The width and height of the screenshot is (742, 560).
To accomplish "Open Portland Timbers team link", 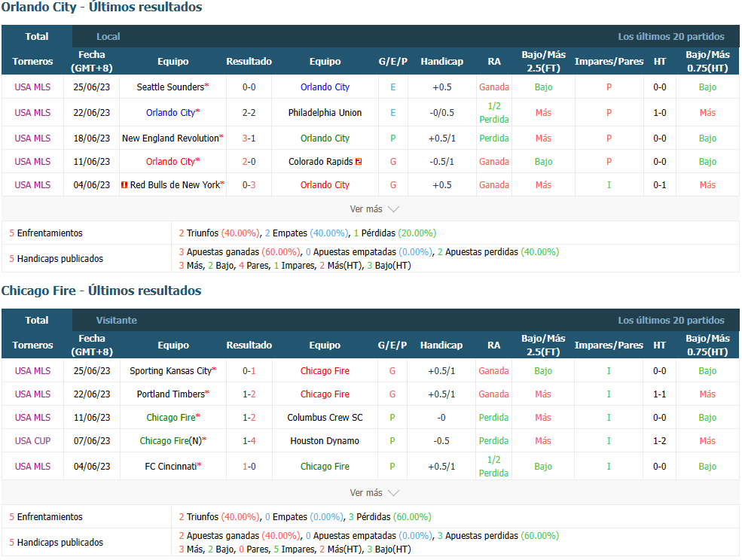I will (x=171, y=394).
